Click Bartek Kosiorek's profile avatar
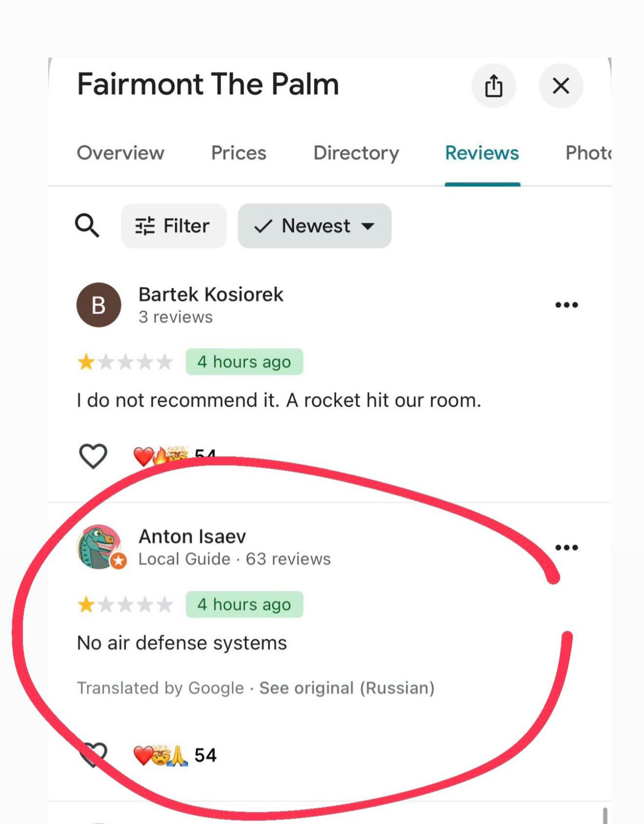This screenshot has height=824, width=644. click(99, 305)
